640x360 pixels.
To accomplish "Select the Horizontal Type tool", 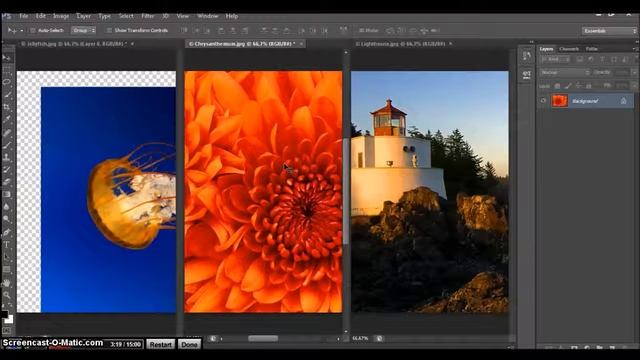I will [7, 245].
